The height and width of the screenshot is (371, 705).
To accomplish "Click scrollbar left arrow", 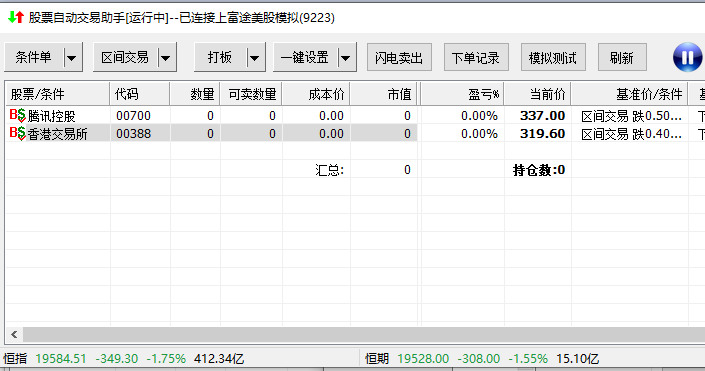I will (x=14, y=335).
